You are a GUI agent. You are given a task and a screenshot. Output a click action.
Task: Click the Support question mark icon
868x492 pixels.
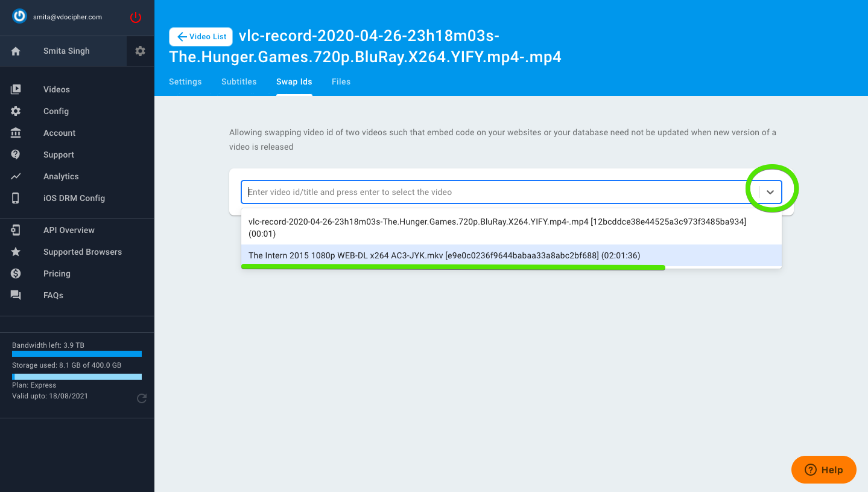pyautogui.click(x=16, y=155)
